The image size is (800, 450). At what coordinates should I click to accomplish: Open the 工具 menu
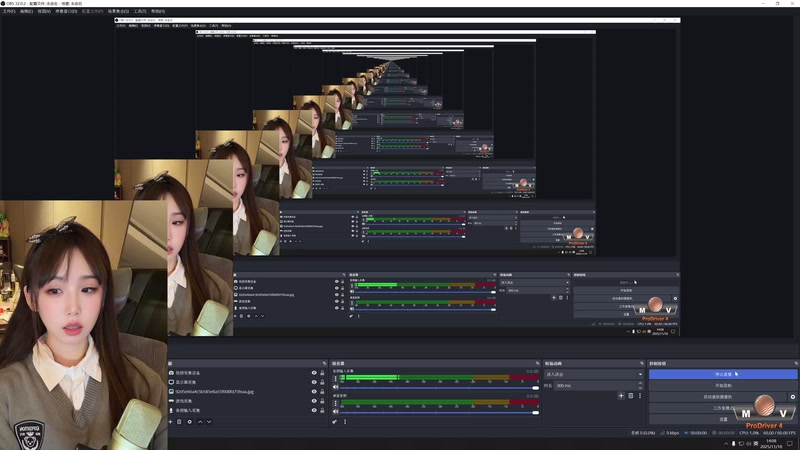tap(139, 11)
